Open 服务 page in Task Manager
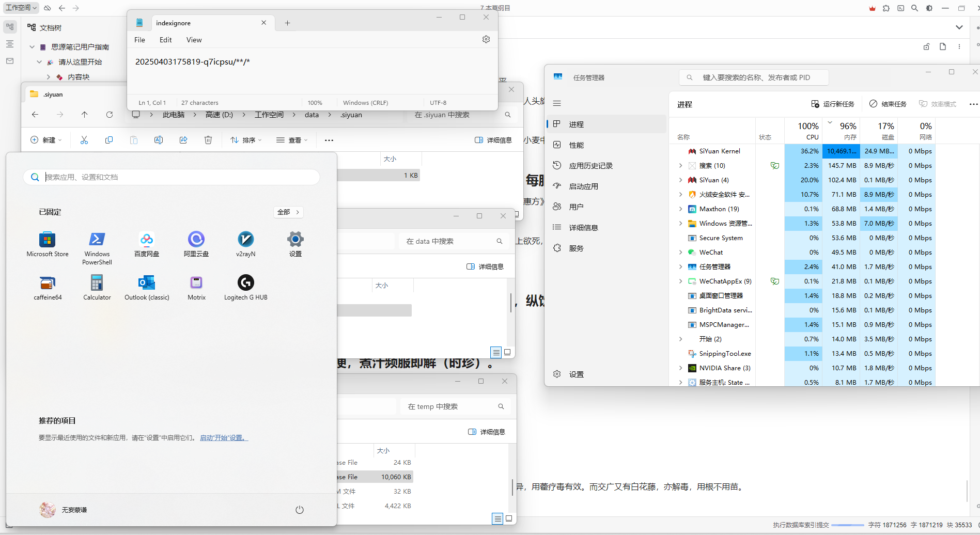This screenshot has height=535, width=980. point(606,248)
